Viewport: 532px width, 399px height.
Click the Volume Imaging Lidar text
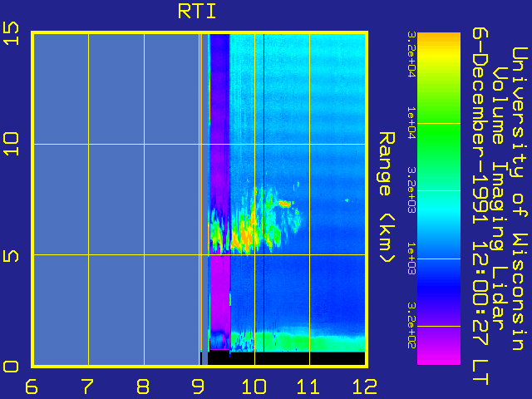(x=500, y=199)
